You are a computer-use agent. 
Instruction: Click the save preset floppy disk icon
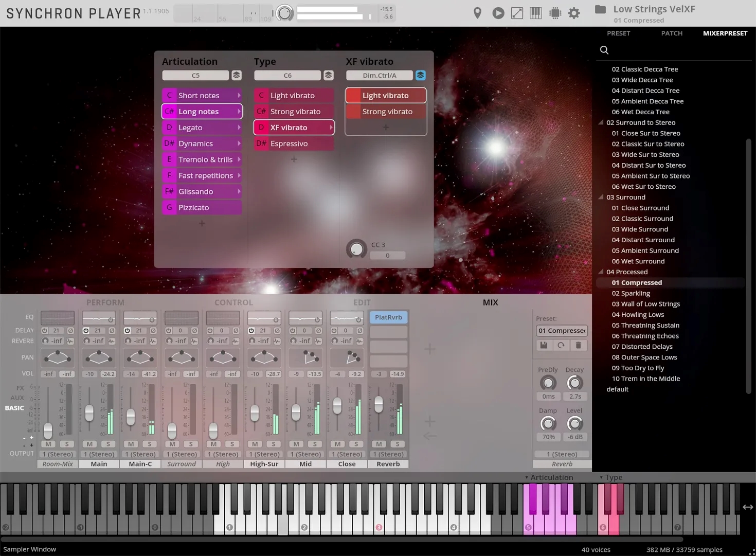[544, 345]
